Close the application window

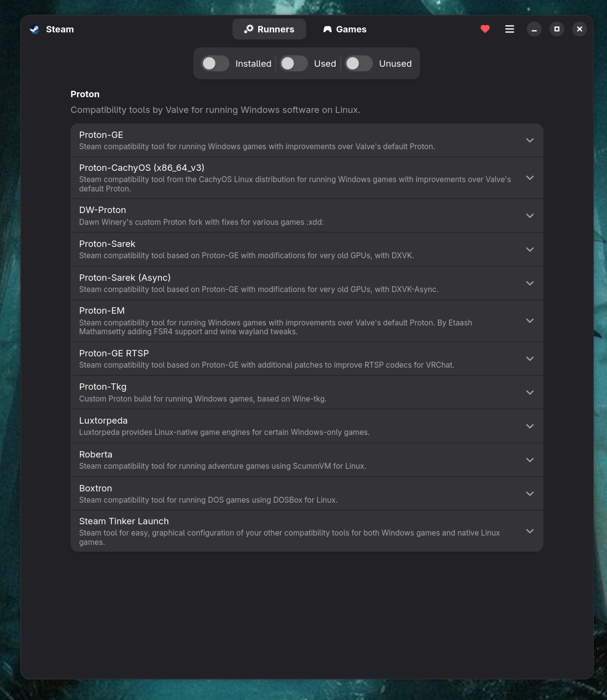(580, 29)
